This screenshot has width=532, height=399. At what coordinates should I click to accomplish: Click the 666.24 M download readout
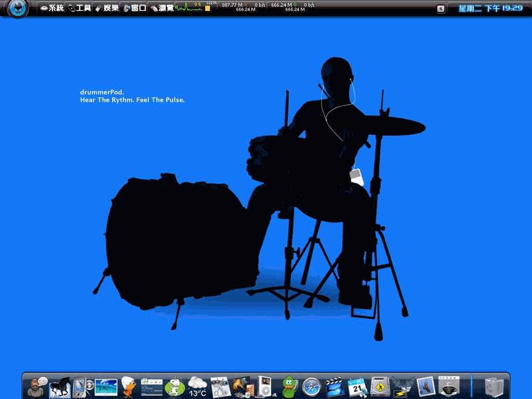pyautogui.click(x=281, y=5)
